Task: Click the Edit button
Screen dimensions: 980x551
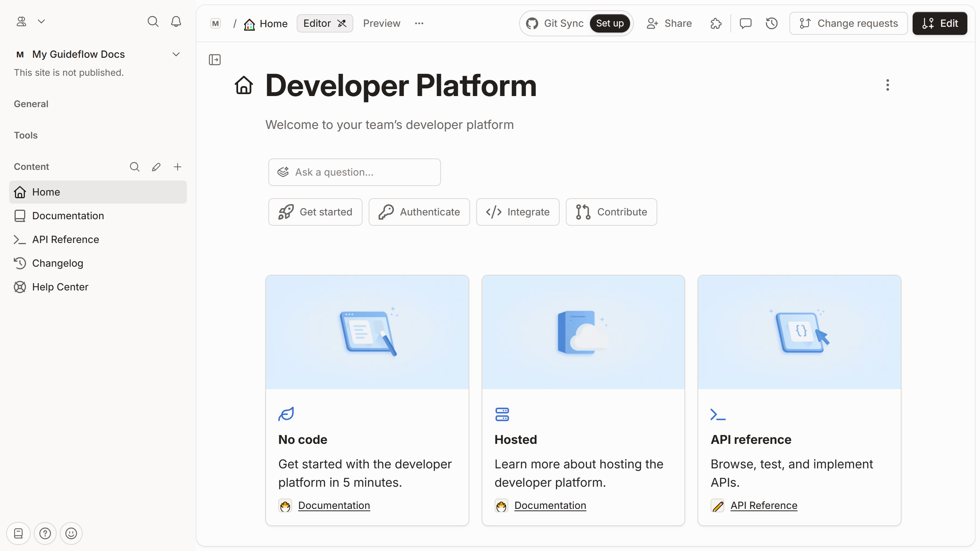Action: tap(940, 24)
